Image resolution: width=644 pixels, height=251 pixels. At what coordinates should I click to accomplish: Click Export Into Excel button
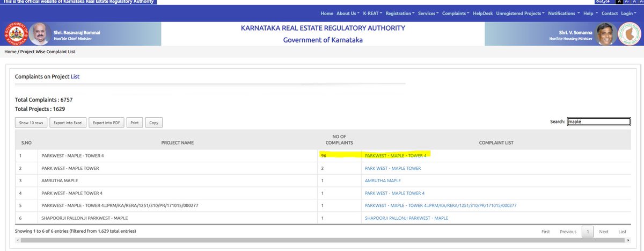click(68, 123)
